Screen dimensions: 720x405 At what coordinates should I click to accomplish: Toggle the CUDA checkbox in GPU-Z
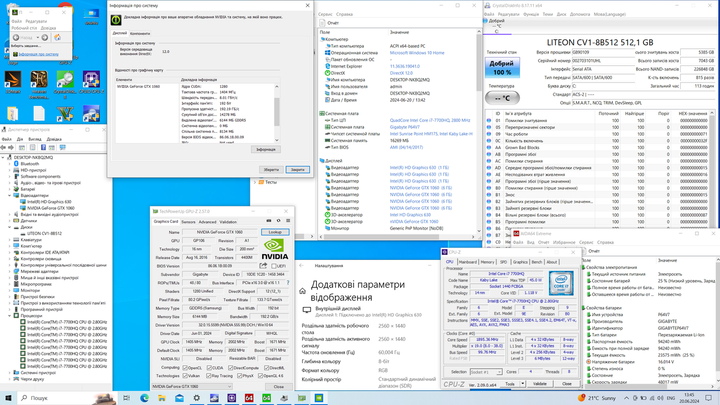[x=209, y=368]
